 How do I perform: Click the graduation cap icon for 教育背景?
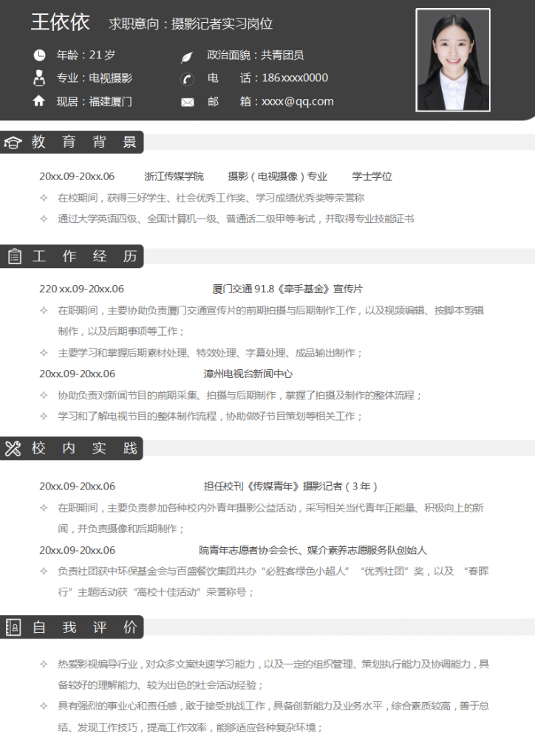(x=13, y=142)
